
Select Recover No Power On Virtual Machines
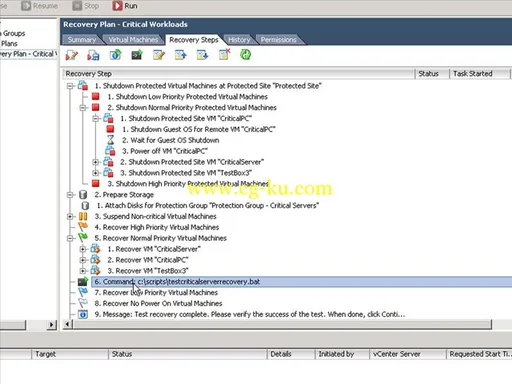coord(158,304)
